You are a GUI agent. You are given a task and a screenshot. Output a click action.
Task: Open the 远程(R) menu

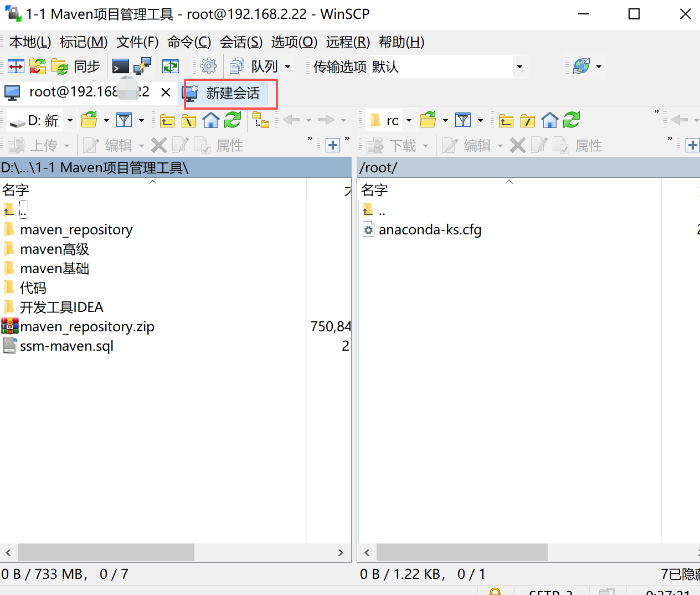point(348,42)
